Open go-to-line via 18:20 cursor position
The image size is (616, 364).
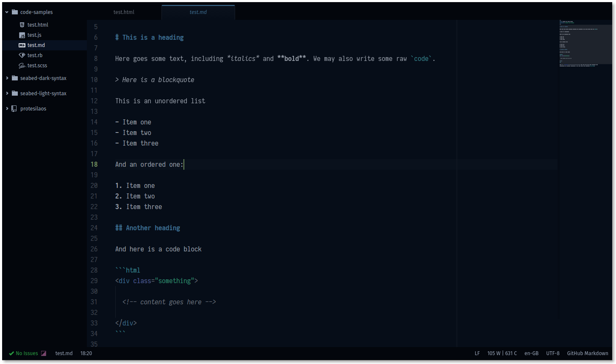[86, 353]
